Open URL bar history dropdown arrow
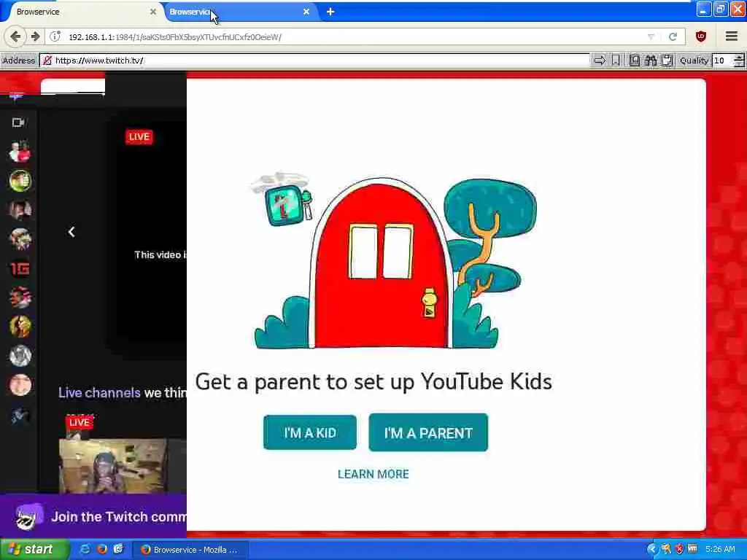The height and width of the screenshot is (560, 747). (651, 36)
